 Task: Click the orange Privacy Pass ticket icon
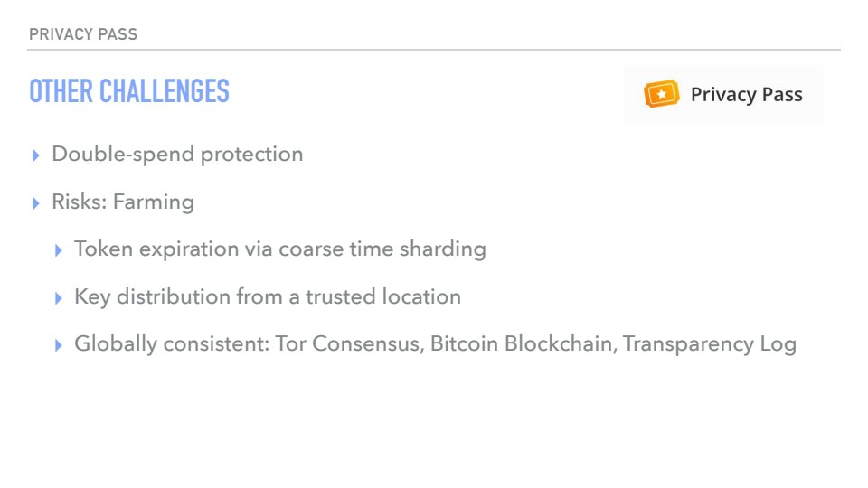(x=661, y=94)
